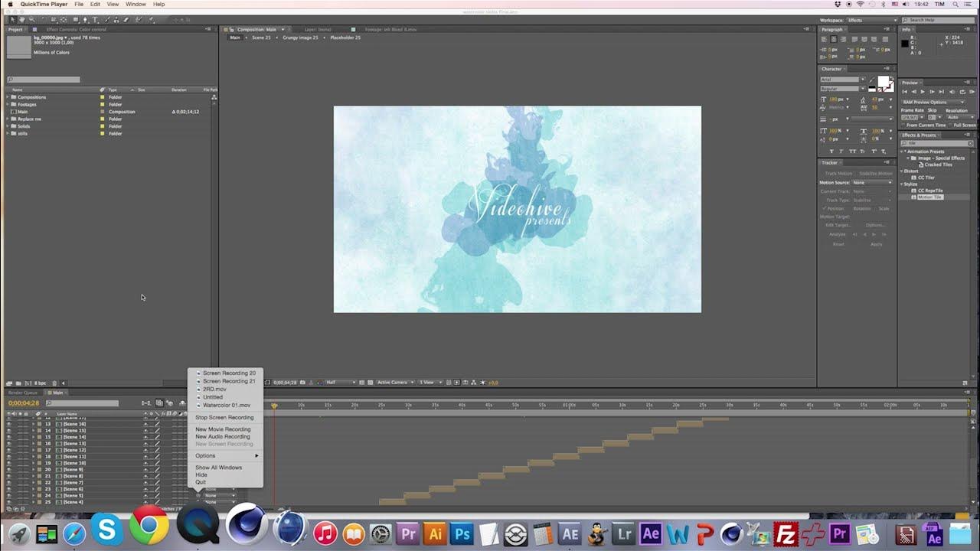Click Play in the Preview panel
This screenshot has width=980, height=551.
tap(923, 91)
